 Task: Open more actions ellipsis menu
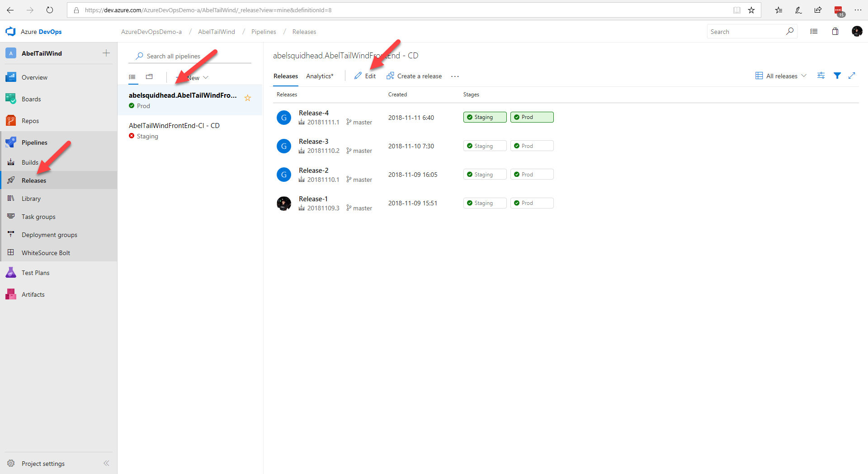(x=455, y=76)
